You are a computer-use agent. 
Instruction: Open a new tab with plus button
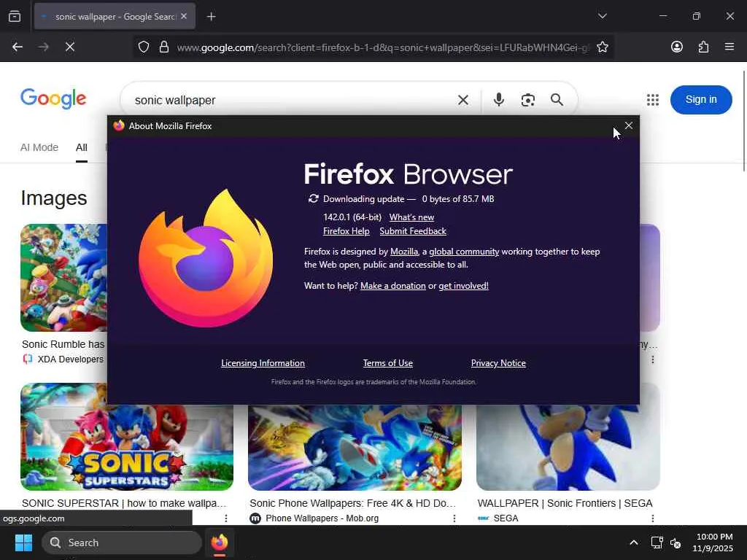click(x=211, y=17)
